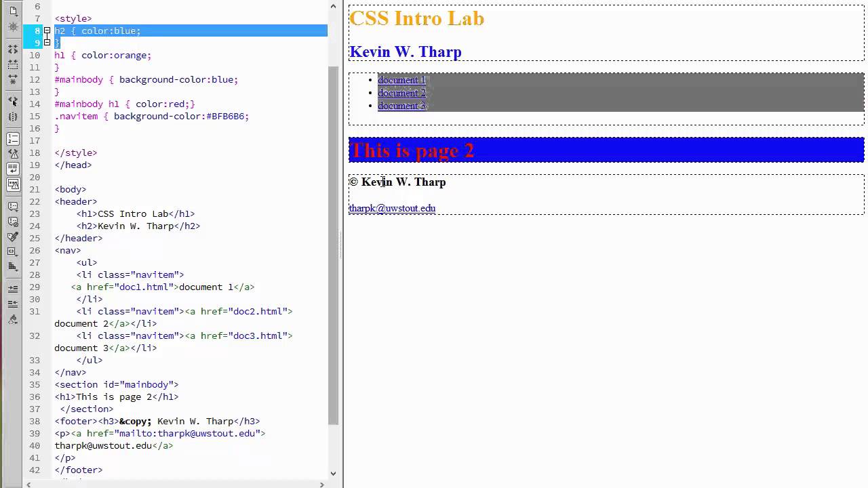Toggle the Syntax Error Alerts icon
This screenshot has width=868, height=488.
(13, 184)
